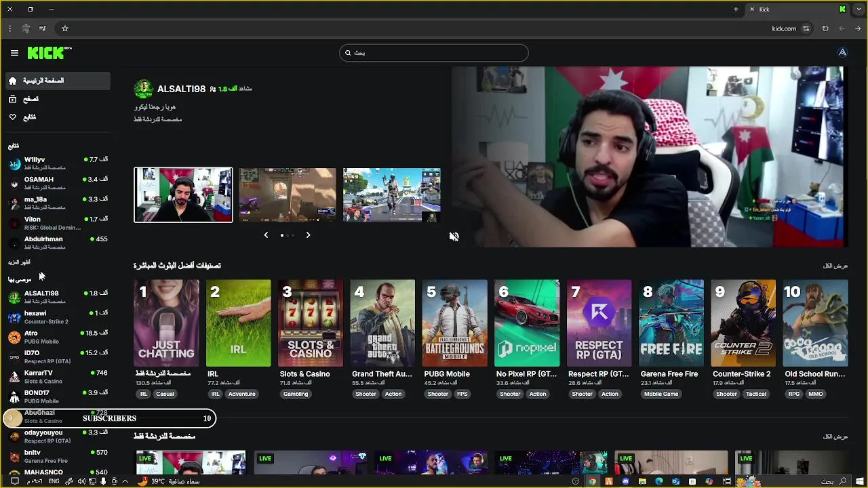Screen dimensions: 868x488
Task: Click Mobile Game tag under Free Fire
Action: (661, 394)
